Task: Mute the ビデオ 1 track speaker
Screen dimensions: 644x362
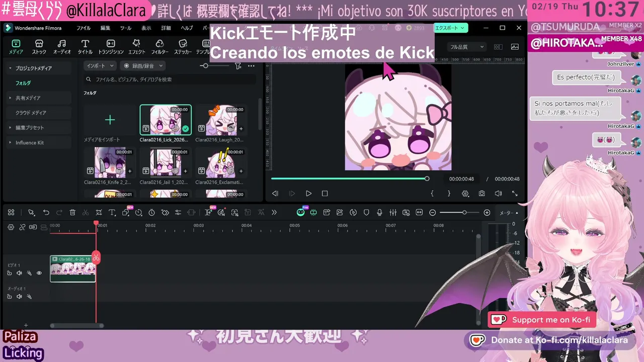Action: [19, 273]
